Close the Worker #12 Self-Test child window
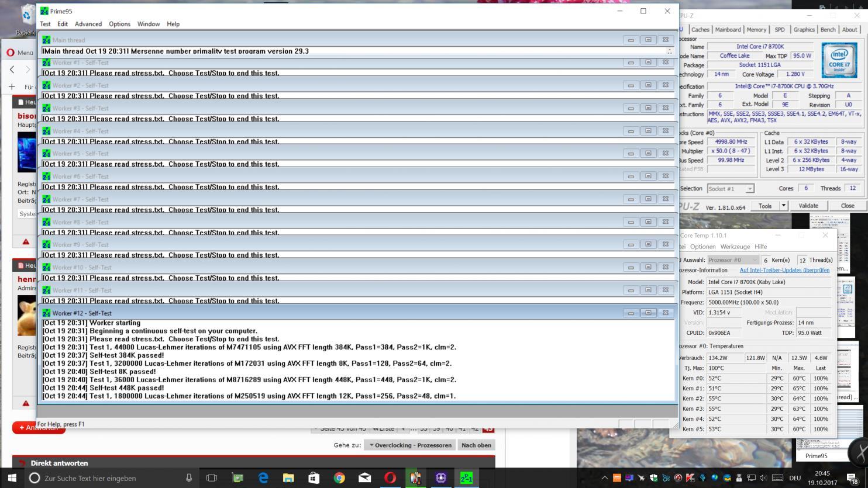This screenshot has height=488, width=868. pyautogui.click(x=666, y=313)
